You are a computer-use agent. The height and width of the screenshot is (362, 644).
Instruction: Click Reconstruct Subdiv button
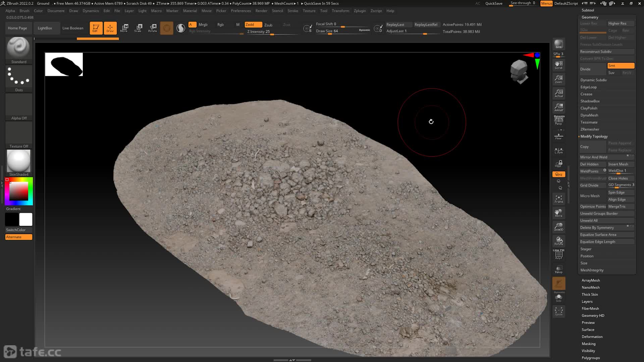coord(607,52)
